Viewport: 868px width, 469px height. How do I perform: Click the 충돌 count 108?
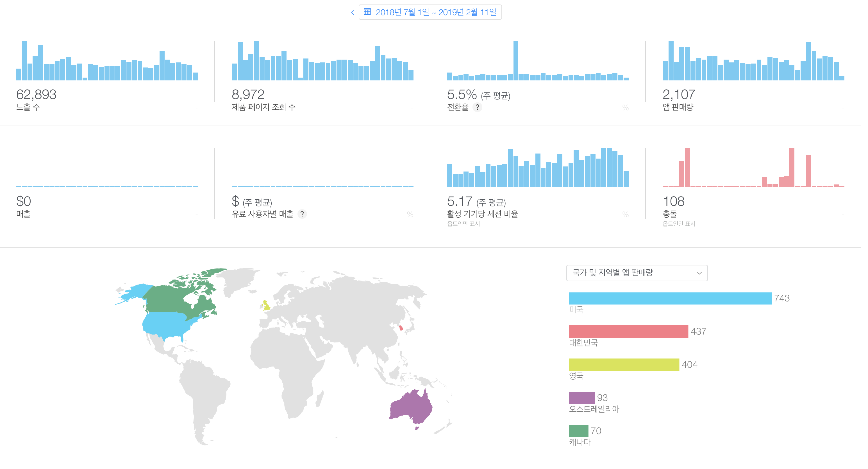[x=673, y=202]
